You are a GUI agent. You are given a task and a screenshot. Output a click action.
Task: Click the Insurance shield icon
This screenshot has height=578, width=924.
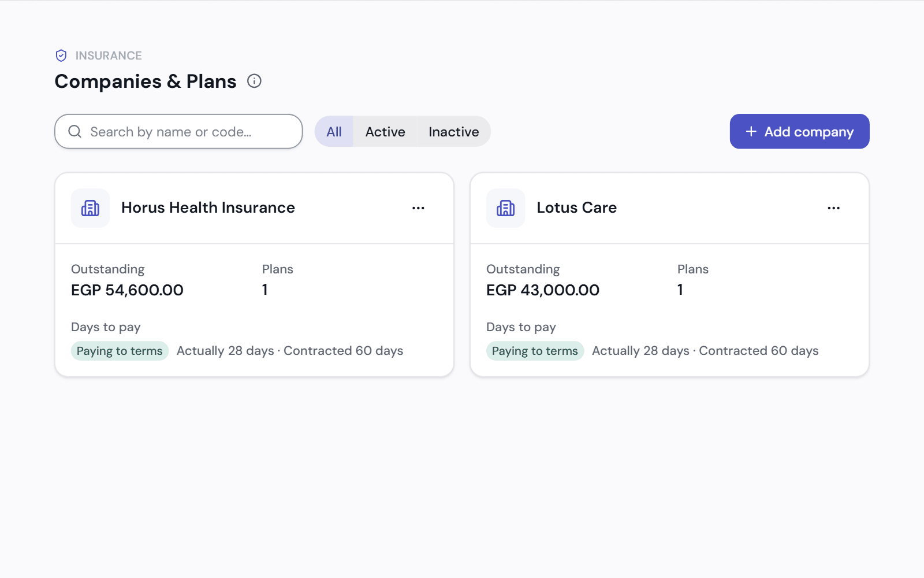coord(61,55)
